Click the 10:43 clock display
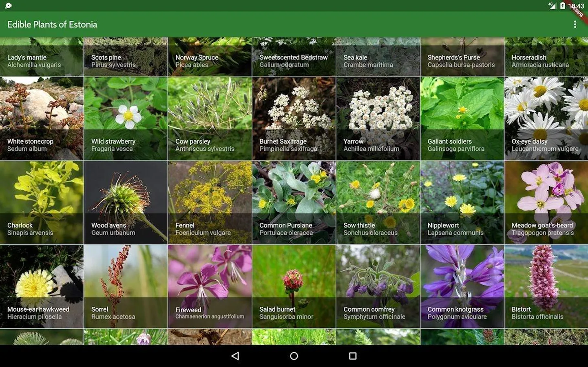 tap(576, 6)
